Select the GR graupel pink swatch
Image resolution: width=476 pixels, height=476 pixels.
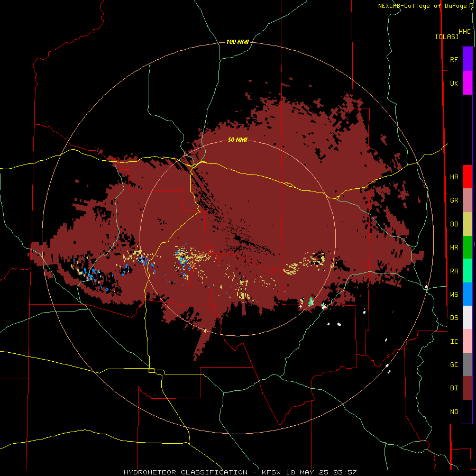point(467,200)
